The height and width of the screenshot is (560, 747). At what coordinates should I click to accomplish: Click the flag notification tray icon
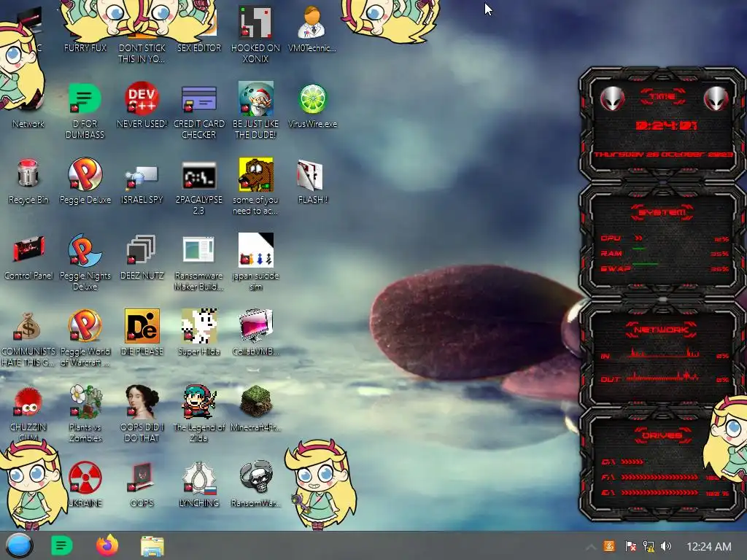point(630,546)
